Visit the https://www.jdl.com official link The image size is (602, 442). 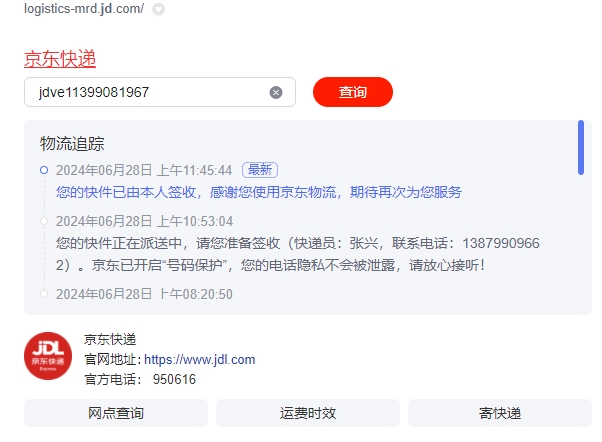(x=200, y=359)
